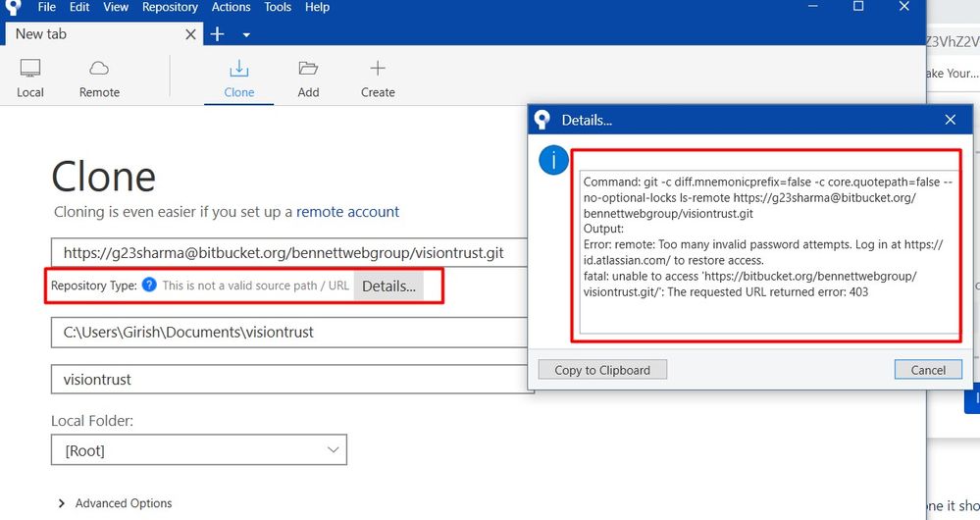Click the Details... button under URL
This screenshot has height=520, width=980.
click(x=388, y=286)
